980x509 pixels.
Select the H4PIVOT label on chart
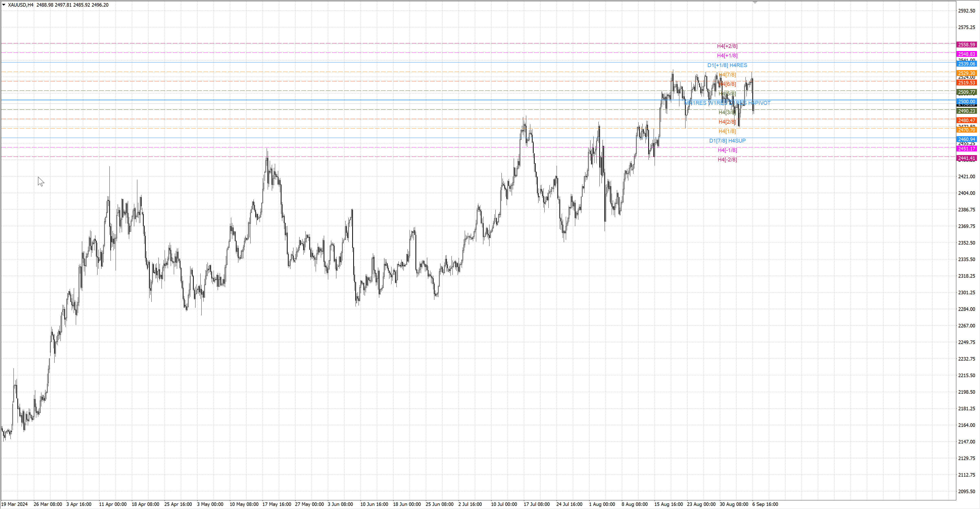pyautogui.click(x=759, y=103)
